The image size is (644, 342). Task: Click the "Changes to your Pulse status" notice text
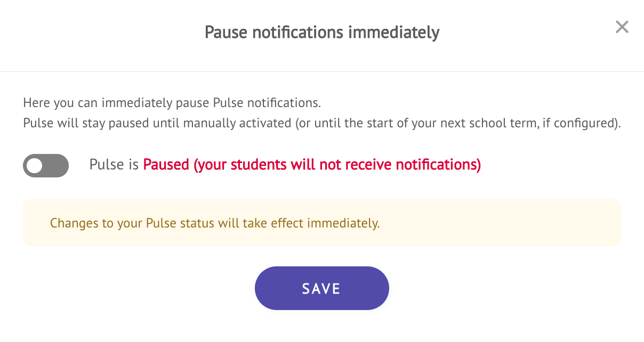(214, 223)
